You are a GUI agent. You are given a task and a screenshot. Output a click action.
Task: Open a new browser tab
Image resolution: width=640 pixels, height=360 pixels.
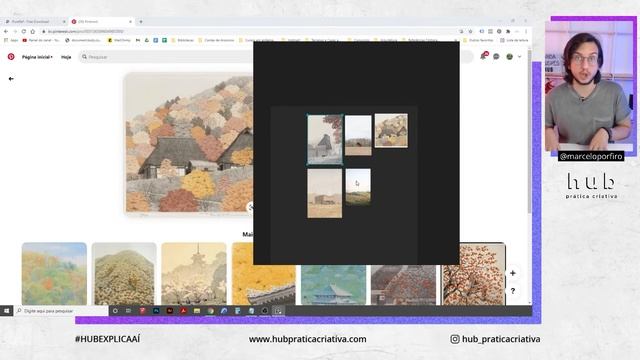pyautogui.click(x=141, y=22)
